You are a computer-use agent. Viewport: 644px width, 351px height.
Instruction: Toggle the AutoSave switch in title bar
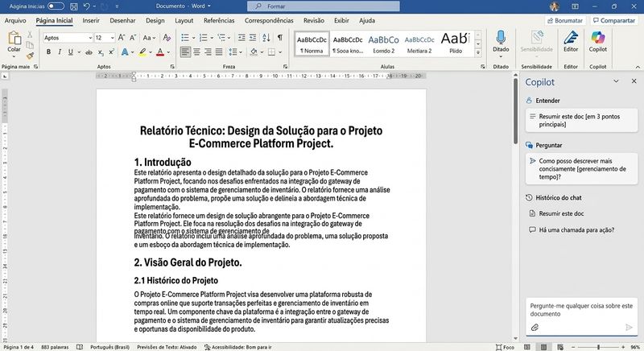pos(56,6)
